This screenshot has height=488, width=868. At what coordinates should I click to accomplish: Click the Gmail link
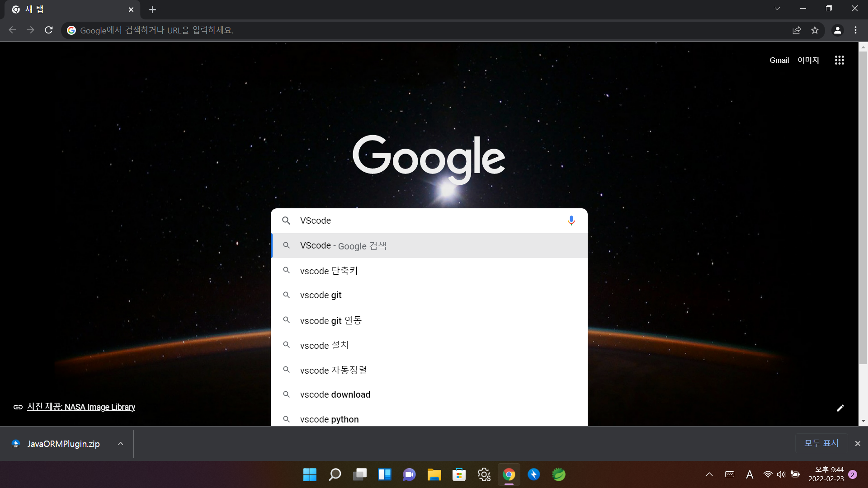[x=779, y=60]
